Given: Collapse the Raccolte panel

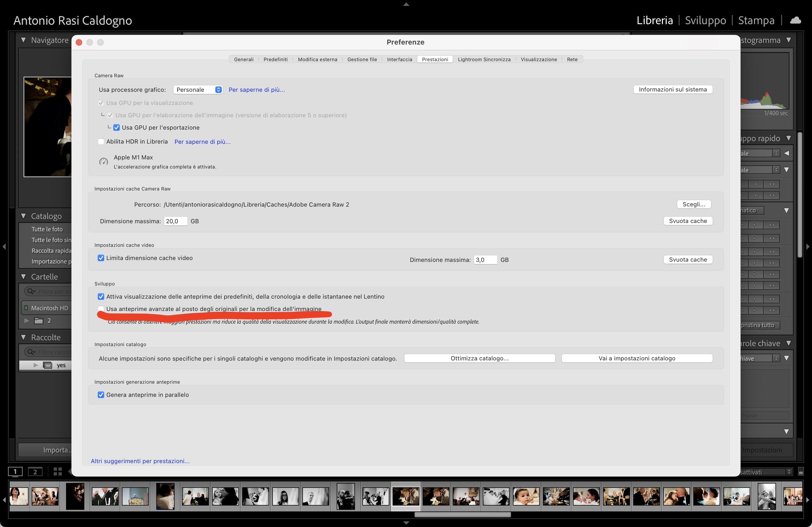Looking at the screenshot, I should pyautogui.click(x=24, y=337).
